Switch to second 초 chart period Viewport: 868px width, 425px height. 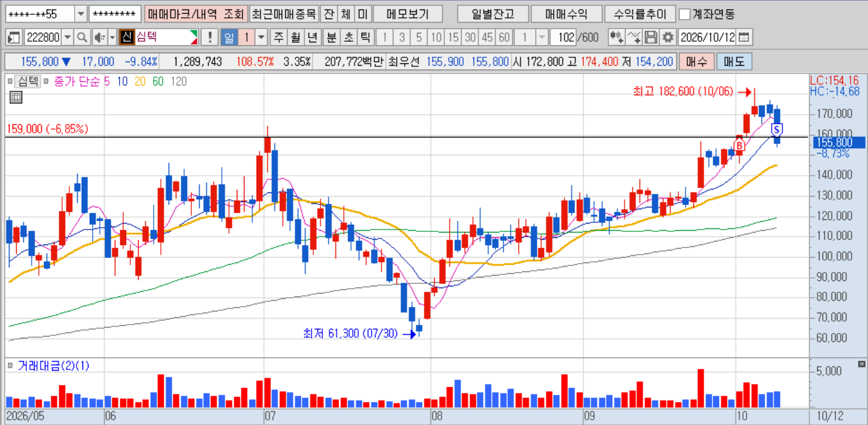click(349, 38)
